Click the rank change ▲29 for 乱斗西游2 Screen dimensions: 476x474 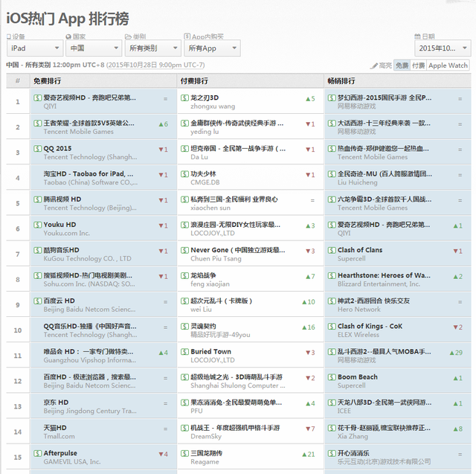(456, 353)
